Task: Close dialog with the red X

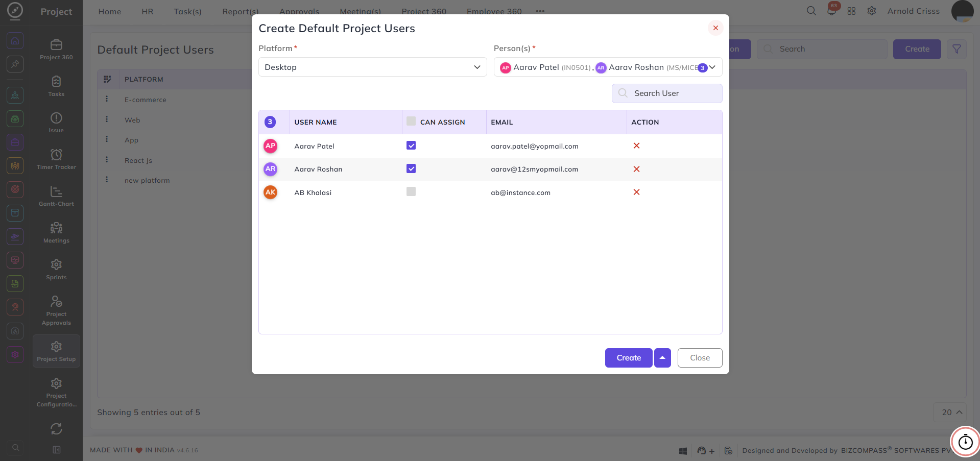Action: tap(715, 28)
